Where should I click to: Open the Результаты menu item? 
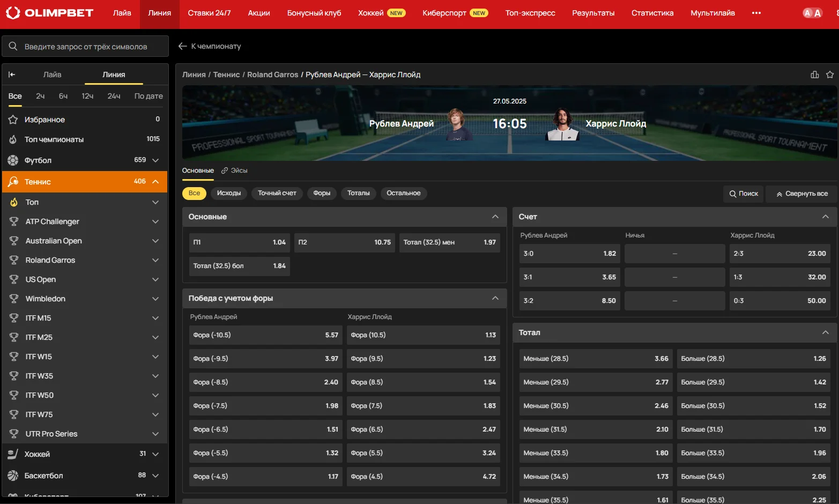(593, 13)
